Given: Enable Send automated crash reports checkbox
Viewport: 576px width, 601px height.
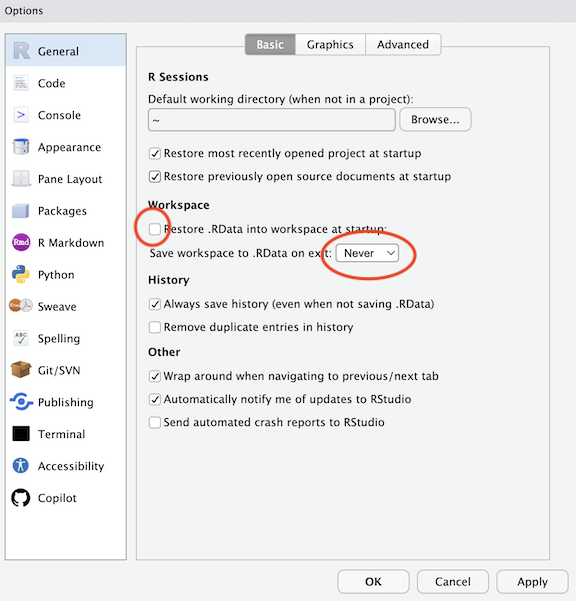Looking at the screenshot, I should (x=155, y=422).
